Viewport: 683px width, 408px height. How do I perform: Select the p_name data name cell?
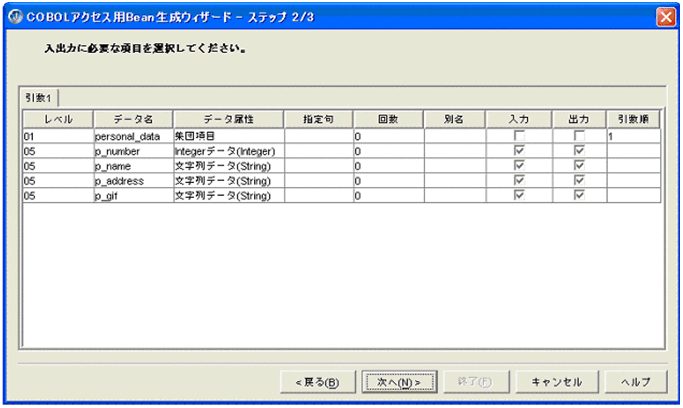[133, 166]
